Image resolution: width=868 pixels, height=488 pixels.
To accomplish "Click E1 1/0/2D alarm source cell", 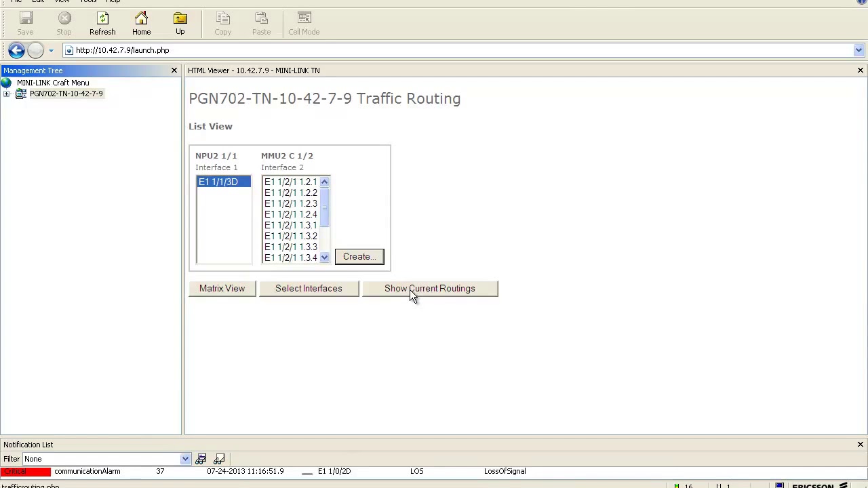I will coord(334,471).
